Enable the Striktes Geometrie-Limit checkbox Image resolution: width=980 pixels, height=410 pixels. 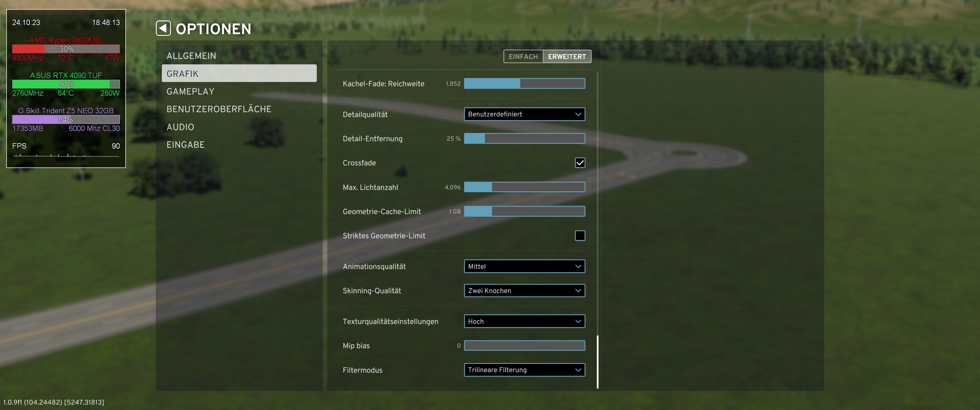tap(580, 236)
